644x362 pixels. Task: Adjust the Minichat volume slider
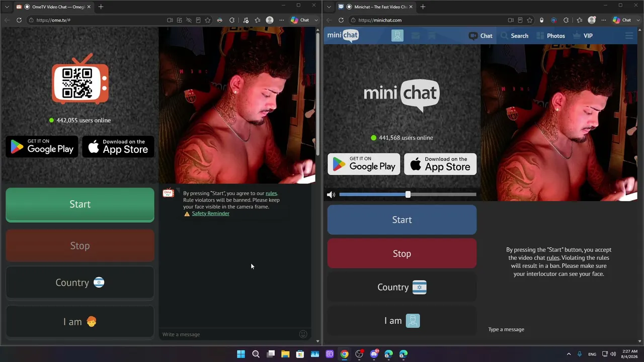[408, 195]
